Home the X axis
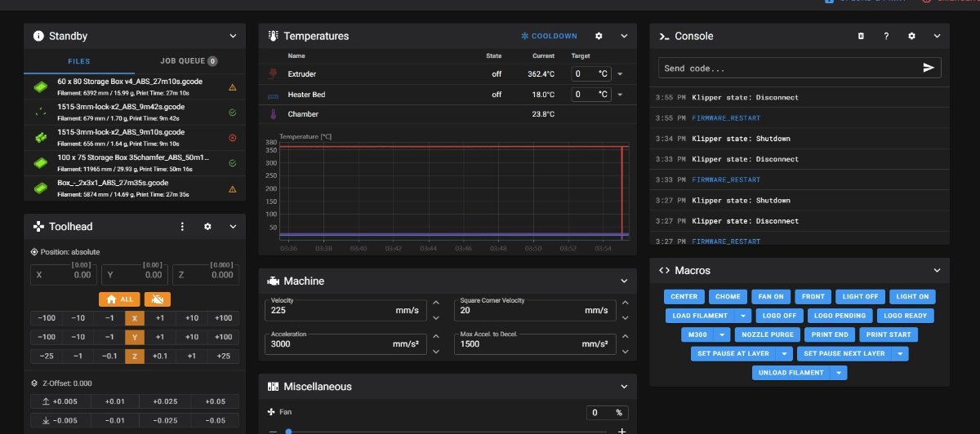 135,317
